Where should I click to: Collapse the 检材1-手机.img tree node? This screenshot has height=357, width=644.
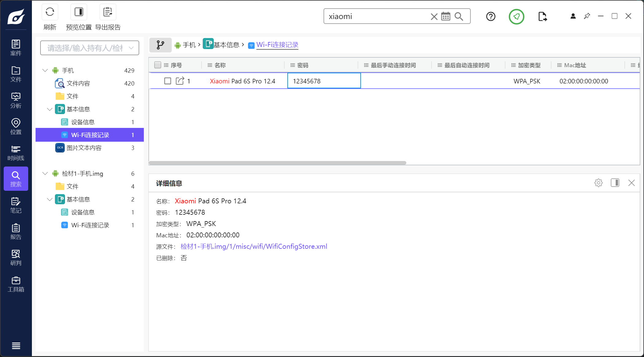click(45, 174)
